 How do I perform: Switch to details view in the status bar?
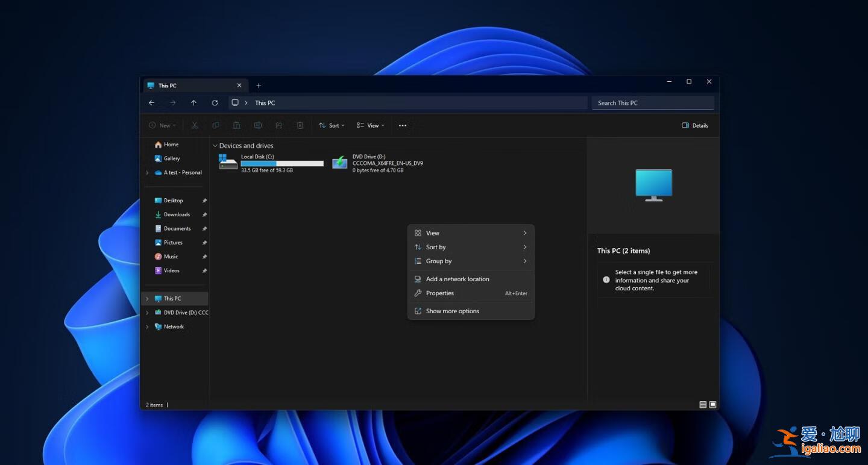coord(702,404)
